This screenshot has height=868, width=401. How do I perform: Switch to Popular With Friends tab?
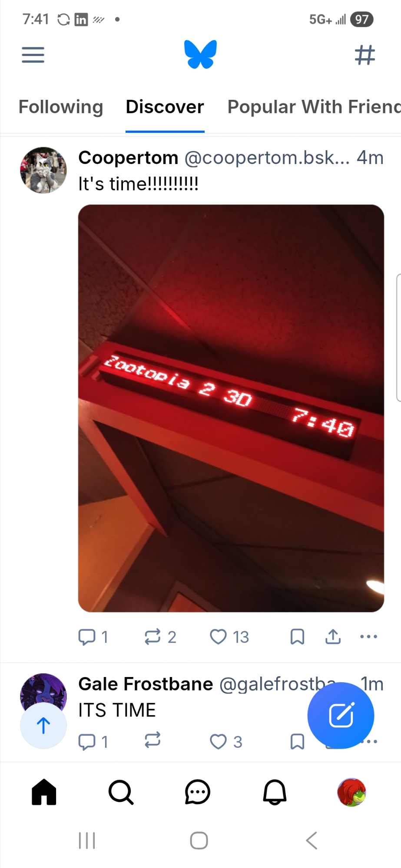tap(314, 107)
